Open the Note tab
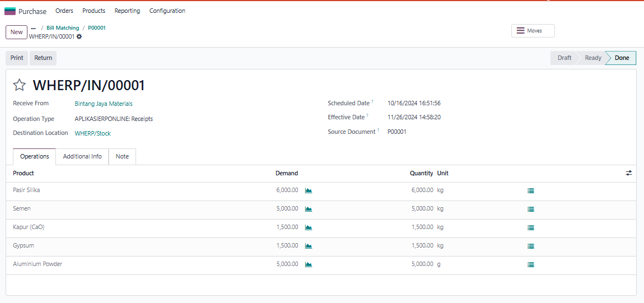Screen dimensions: 644x303 point(122,156)
